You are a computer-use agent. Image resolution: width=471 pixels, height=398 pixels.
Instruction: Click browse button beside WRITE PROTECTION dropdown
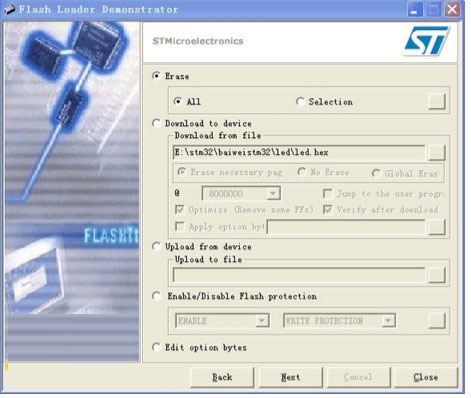point(437,321)
